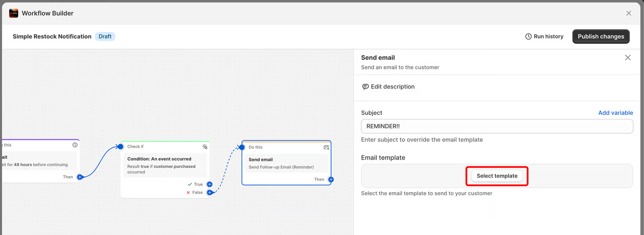Click the input connector of Check if node

tap(120, 147)
